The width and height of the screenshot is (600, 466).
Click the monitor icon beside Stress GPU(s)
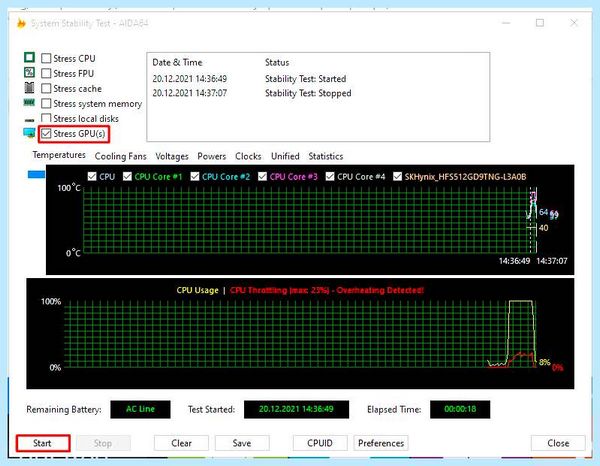[29, 133]
